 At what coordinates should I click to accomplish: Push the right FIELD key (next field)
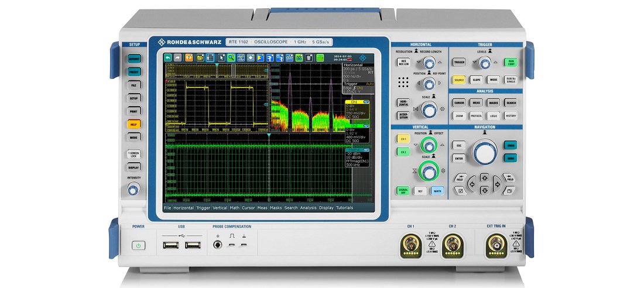click(x=509, y=177)
